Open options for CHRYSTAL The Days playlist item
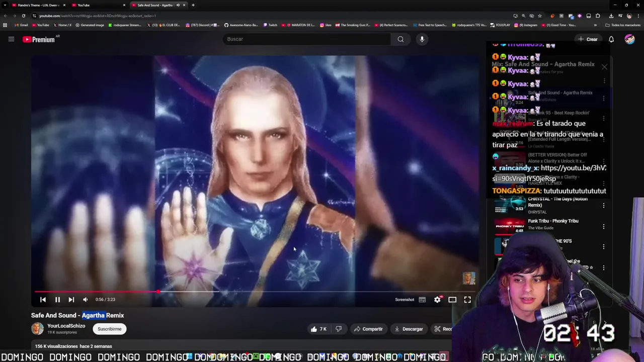This screenshot has width=644, height=362. tap(604, 205)
